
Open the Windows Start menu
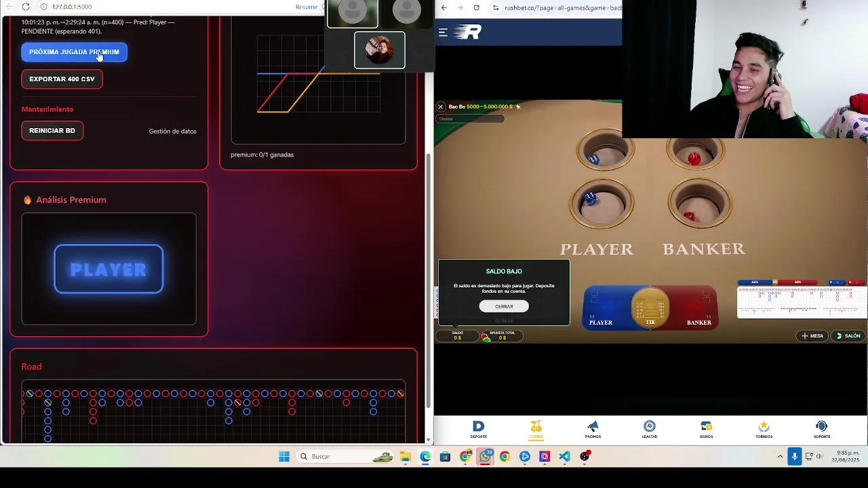284,457
